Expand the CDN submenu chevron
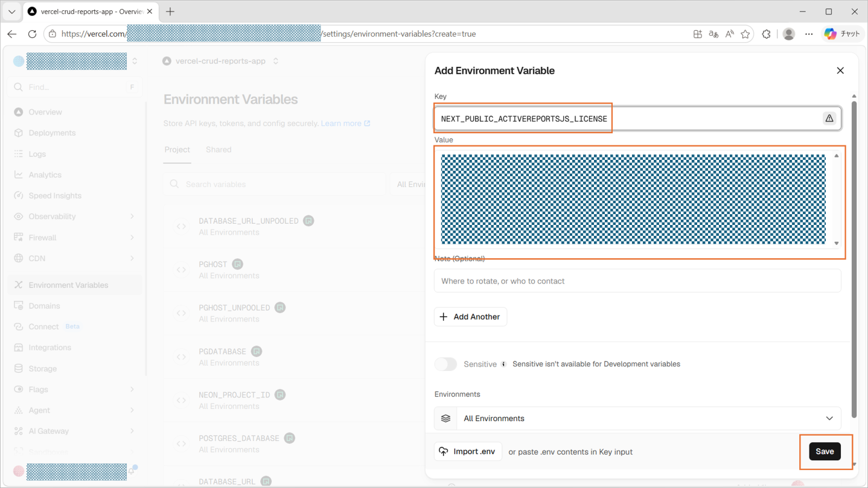868x488 pixels. (132, 258)
